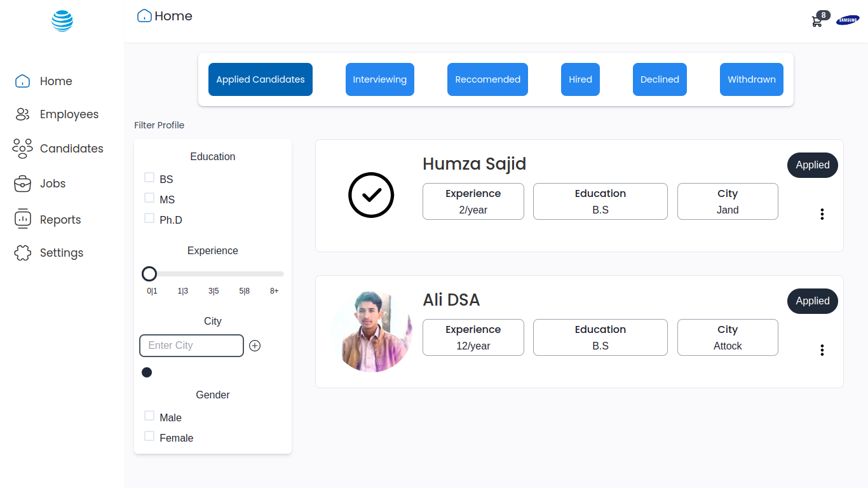Click the Applied badge on Humza Sajid's card
Image resolution: width=868 pixels, height=488 pixels.
[812, 165]
